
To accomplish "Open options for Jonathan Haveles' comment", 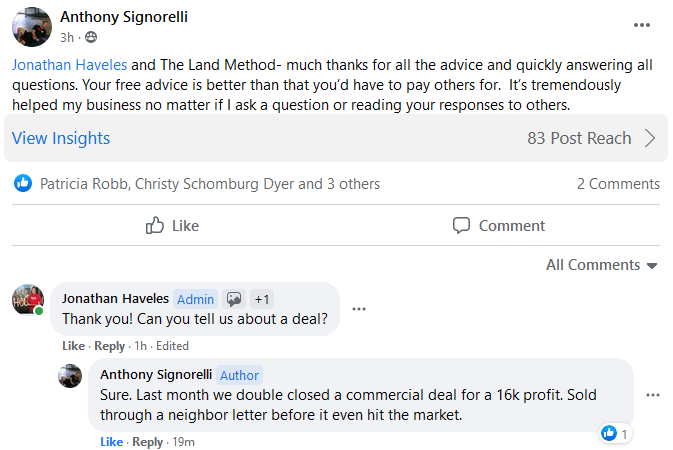I will tap(359, 309).
